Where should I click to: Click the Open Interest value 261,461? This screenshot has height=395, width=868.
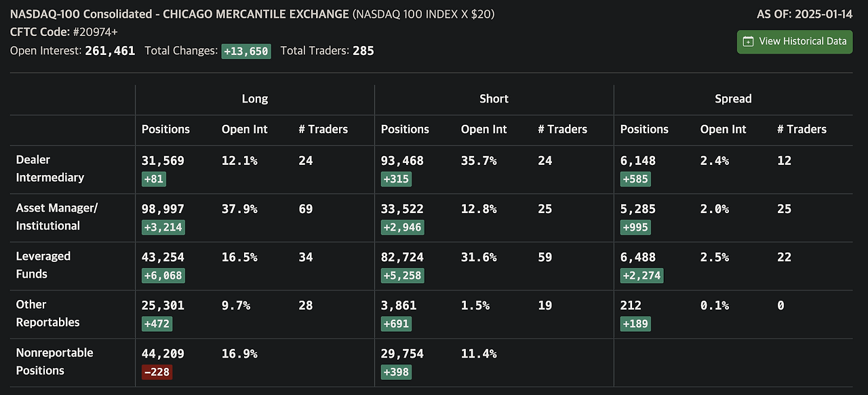click(x=110, y=51)
